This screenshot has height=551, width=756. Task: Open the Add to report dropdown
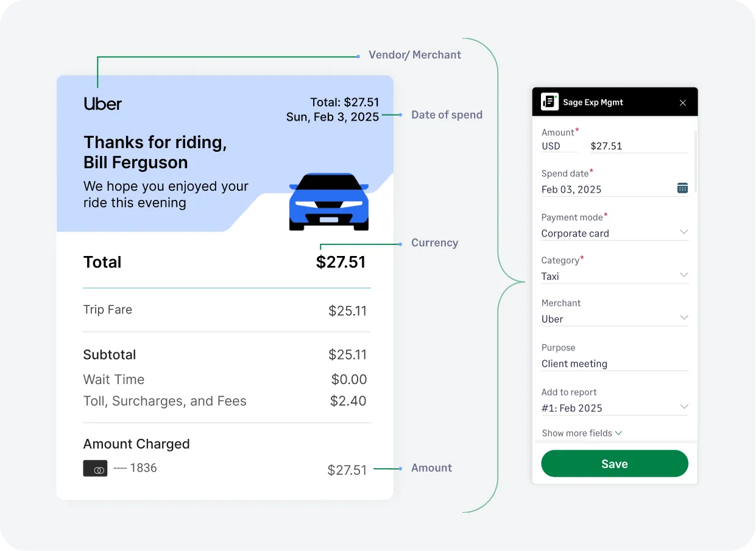tap(684, 406)
